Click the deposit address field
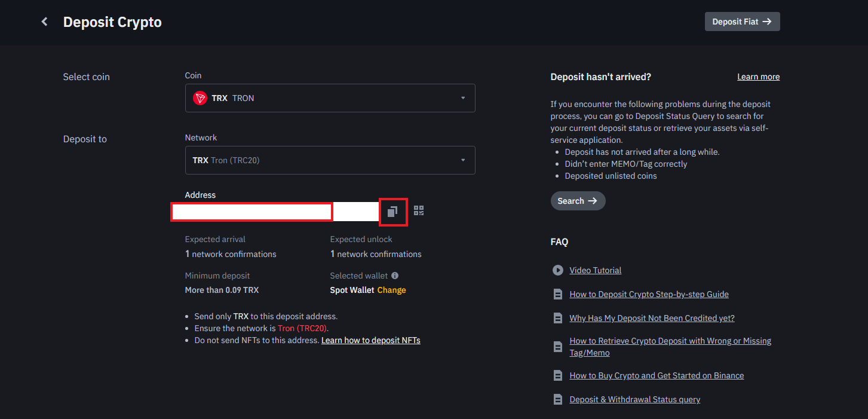The width and height of the screenshot is (868, 419). coord(275,212)
